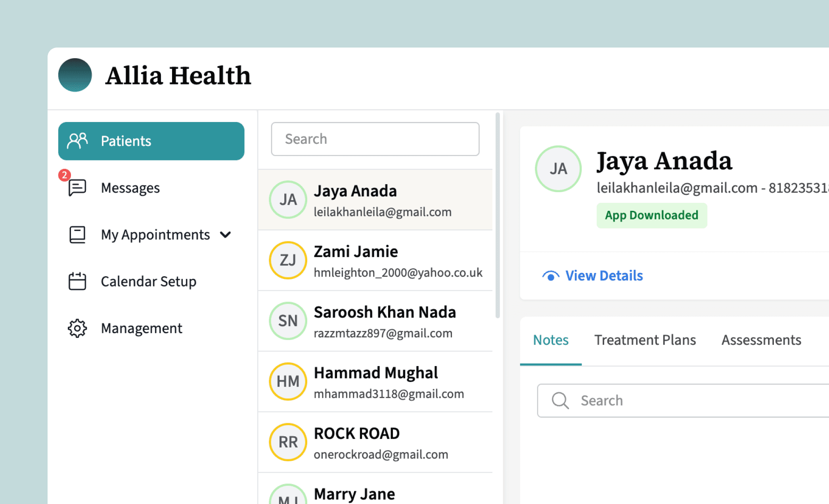829x504 pixels.
Task: Click email onerockroad@gmail.com
Action: pos(381,454)
